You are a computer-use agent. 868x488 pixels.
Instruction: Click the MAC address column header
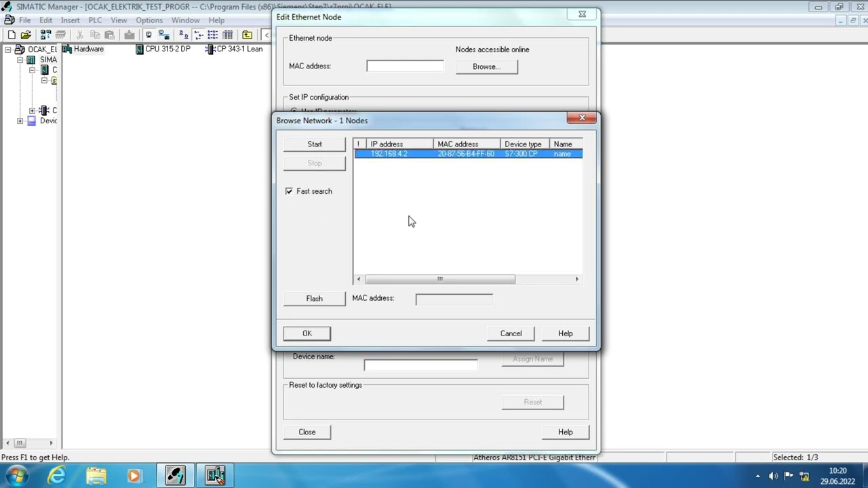tap(467, 144)
